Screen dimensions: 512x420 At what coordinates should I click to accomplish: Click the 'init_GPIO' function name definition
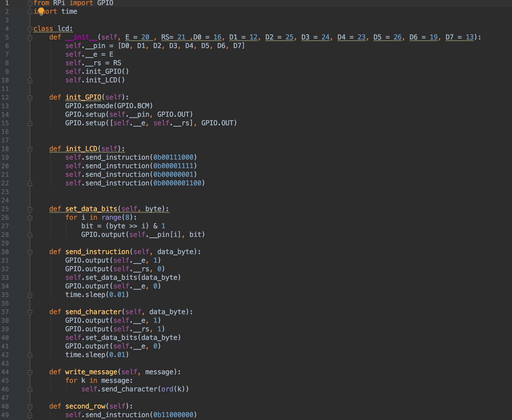83,97
